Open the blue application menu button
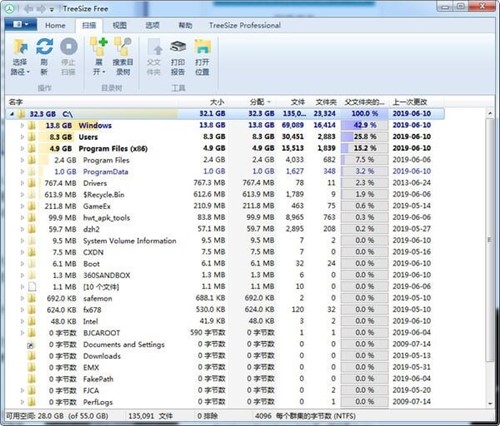 pos(21,24)
